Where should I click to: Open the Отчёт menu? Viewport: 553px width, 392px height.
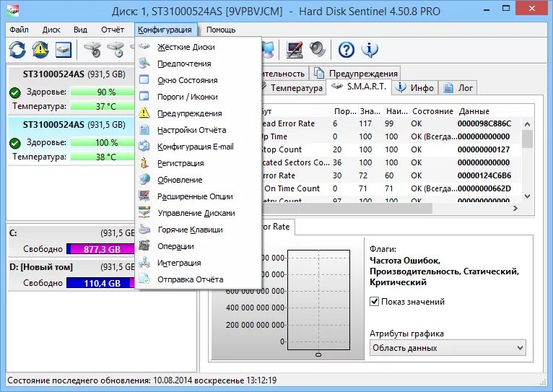coord(113,30)
